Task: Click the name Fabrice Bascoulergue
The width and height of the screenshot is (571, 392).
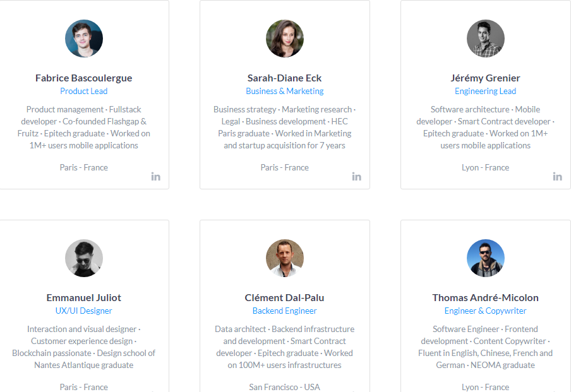Action: point(84,78)
